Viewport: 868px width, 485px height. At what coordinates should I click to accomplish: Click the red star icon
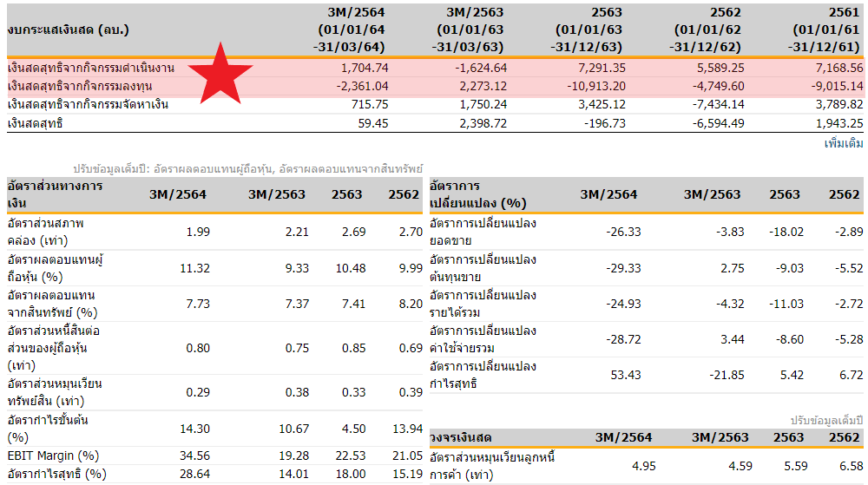coord(220,74)
